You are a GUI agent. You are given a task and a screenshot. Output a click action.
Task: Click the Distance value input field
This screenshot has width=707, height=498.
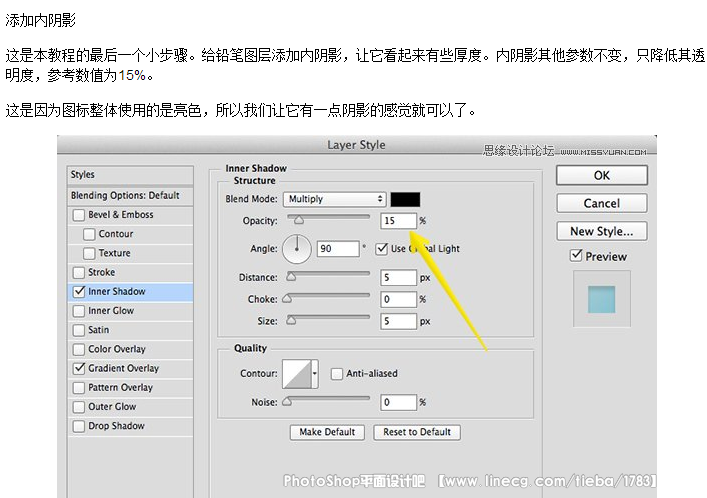pos(398,277)
